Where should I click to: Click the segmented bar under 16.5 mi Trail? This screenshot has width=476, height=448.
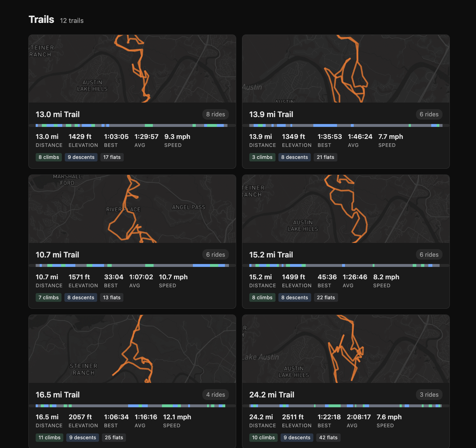tap(132, 405)
